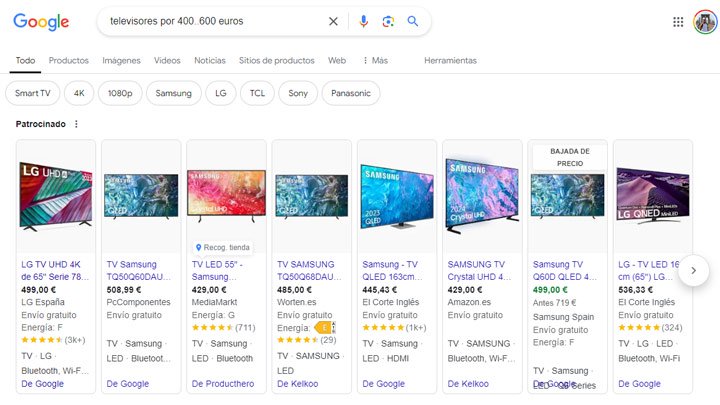Viewport: 720px width, 405px height.
Task: Click the 536,33 € price
Action: [x=636, y=290]
